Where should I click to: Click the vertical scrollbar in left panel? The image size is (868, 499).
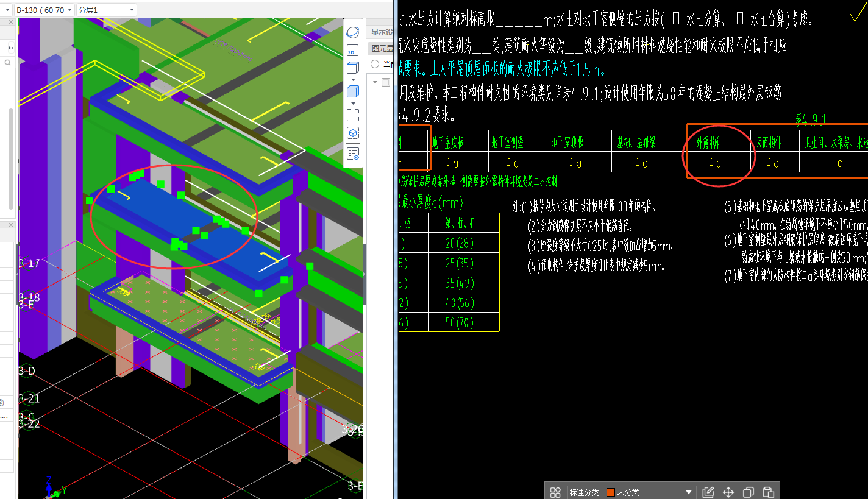(10, 158)
